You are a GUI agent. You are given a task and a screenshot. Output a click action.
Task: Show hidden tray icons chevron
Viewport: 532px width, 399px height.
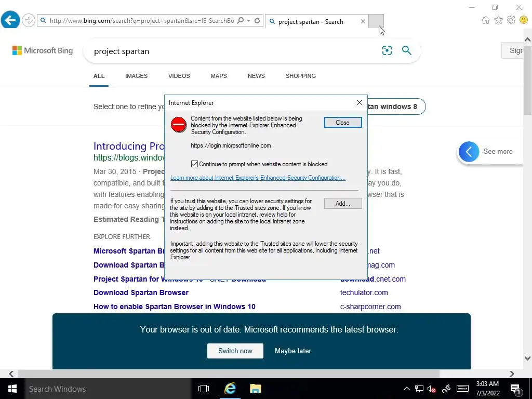point(406,389)
